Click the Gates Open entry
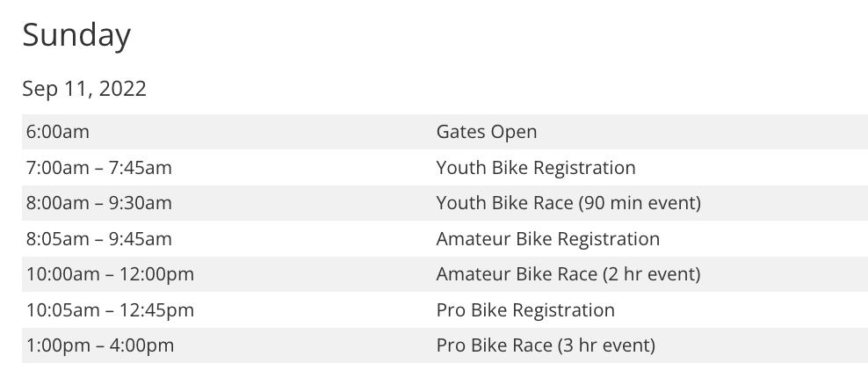The image size is (868, 385). click(x=487, y=132)
